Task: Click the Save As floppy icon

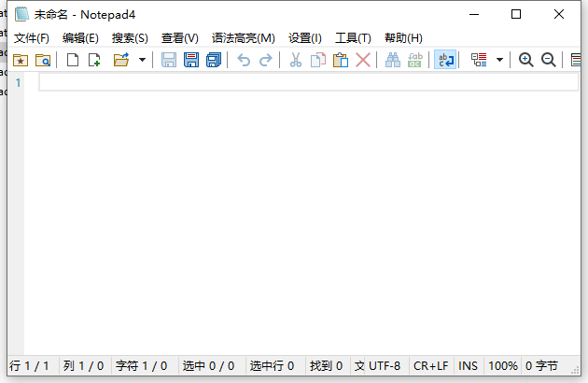Action: tap(191, 60)
